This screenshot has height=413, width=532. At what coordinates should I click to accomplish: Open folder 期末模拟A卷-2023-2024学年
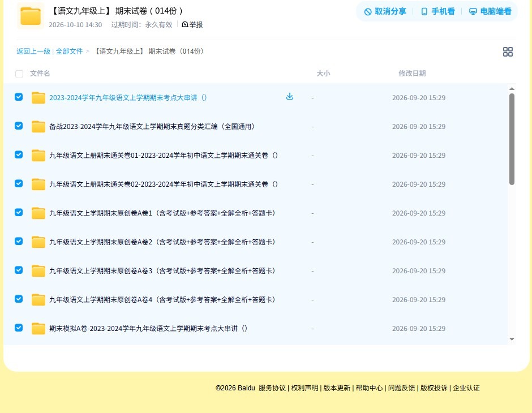coord(148,328)
